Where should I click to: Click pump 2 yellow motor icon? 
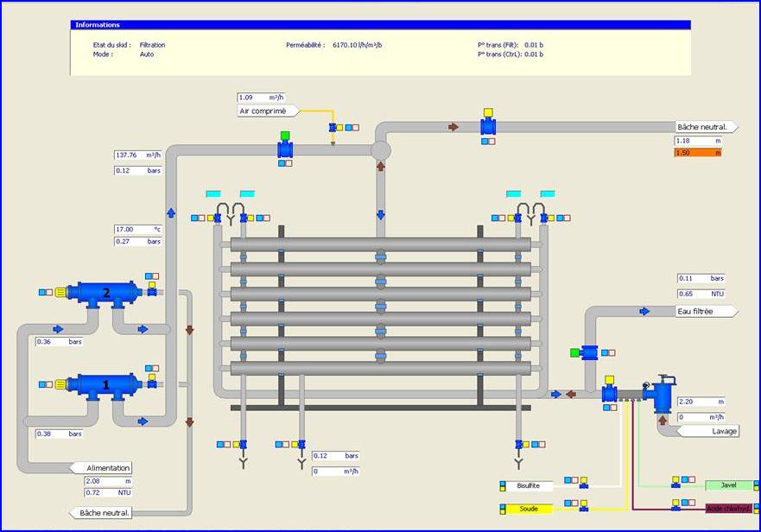60,292
